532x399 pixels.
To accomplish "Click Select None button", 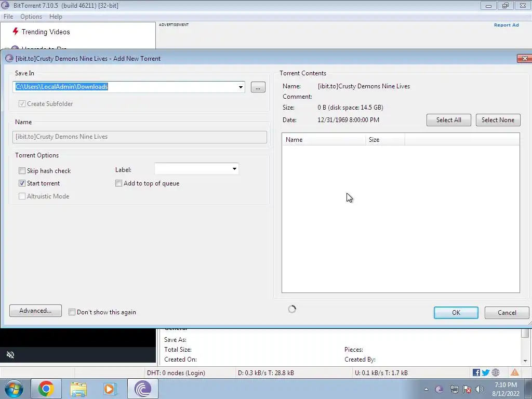I will (x=498, y=120).
